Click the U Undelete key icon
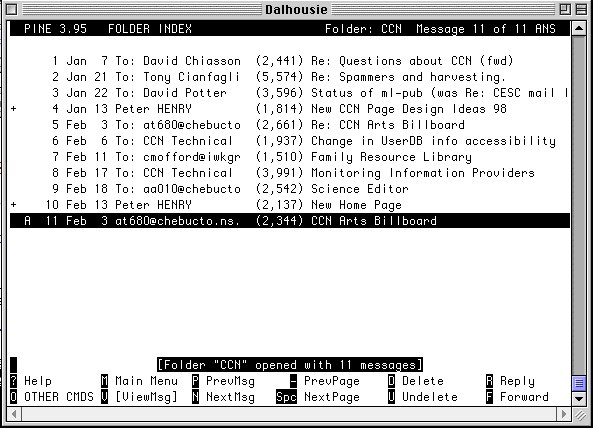Screen dimensions: 593x428 pos(391,397)
